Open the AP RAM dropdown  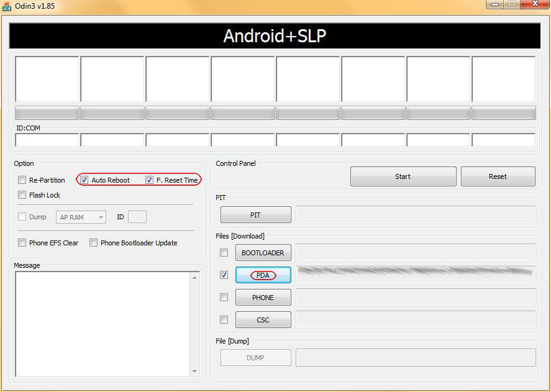point(81,217)
